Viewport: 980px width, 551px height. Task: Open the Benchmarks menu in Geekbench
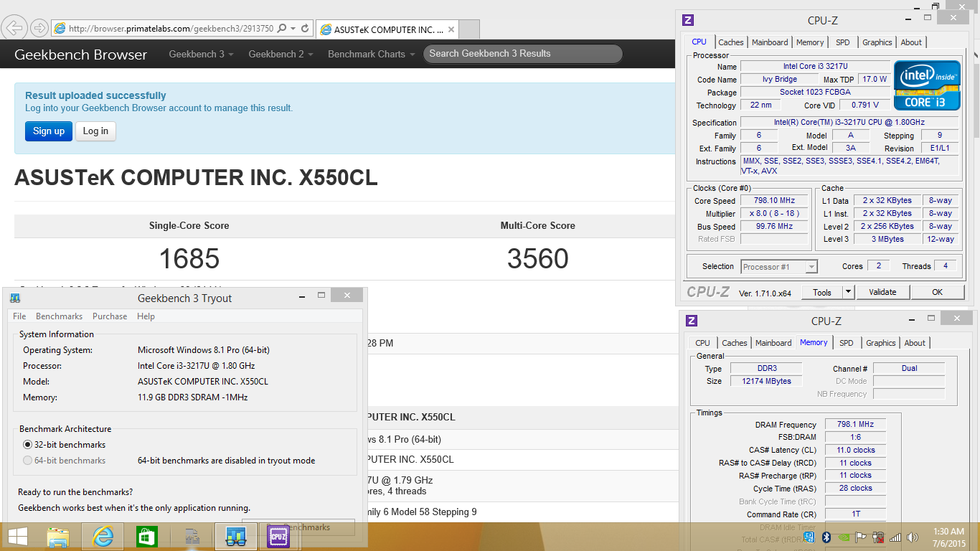point(59,316)
